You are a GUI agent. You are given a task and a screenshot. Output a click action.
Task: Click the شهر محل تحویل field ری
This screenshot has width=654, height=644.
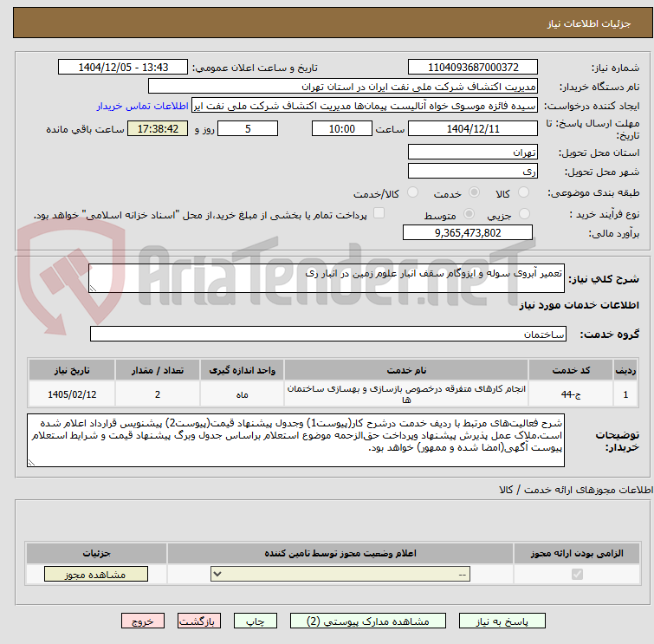[x=473, y=171]
